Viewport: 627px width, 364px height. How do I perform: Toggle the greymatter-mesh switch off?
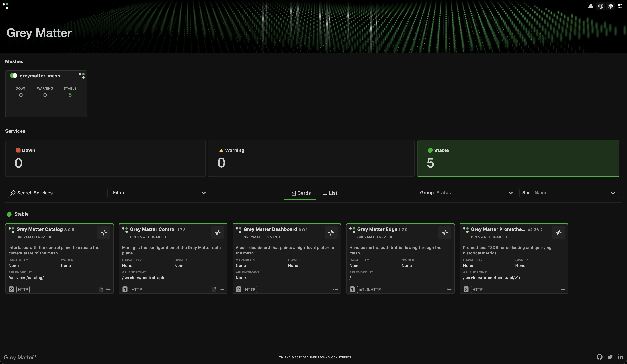(x=13, y=76)
